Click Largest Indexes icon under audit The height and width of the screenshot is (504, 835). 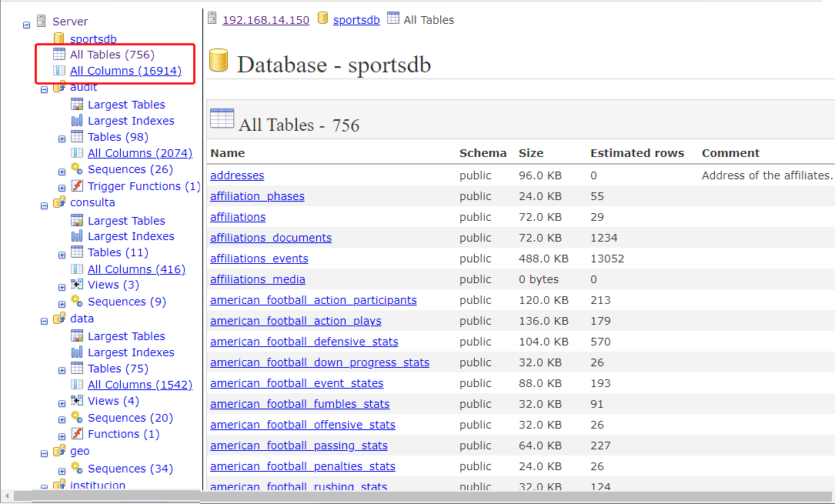pos(77,120)
